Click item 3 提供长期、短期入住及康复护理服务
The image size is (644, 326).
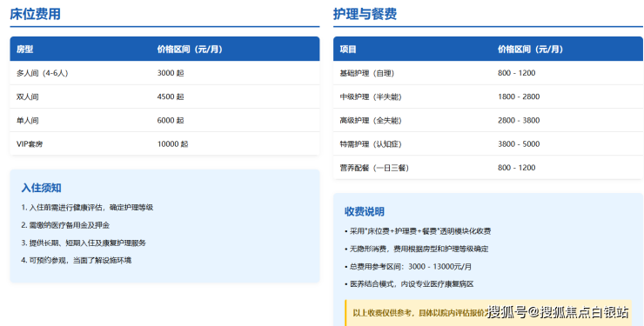click(x=84, y=243)
